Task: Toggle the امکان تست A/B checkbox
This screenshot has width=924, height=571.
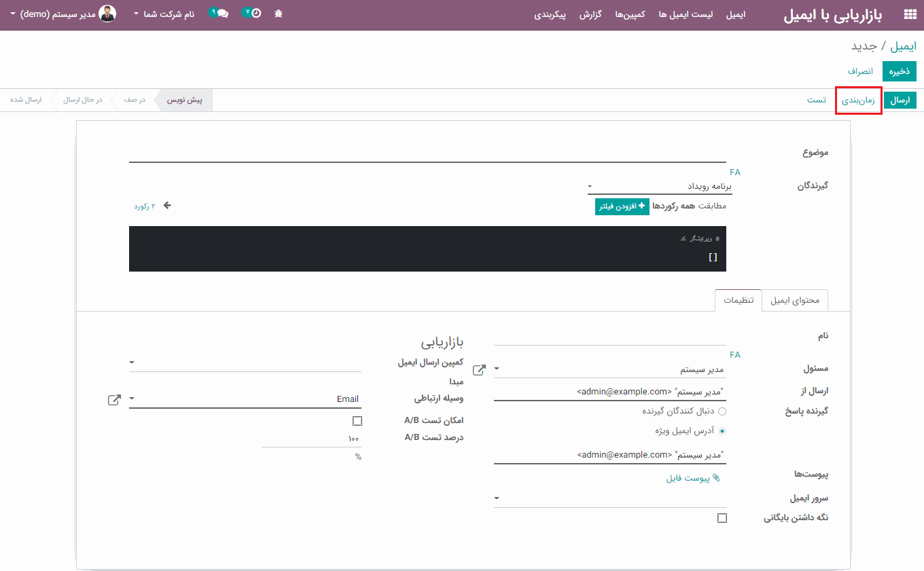Action: (x=357, y=421)
